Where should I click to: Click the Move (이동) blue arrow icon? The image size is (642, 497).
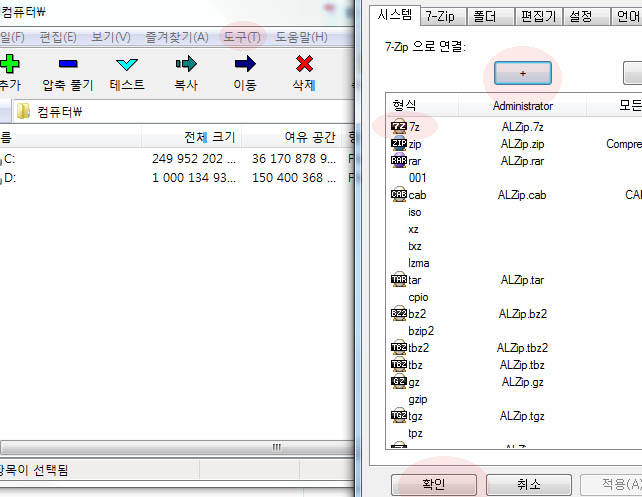(245, 63)
